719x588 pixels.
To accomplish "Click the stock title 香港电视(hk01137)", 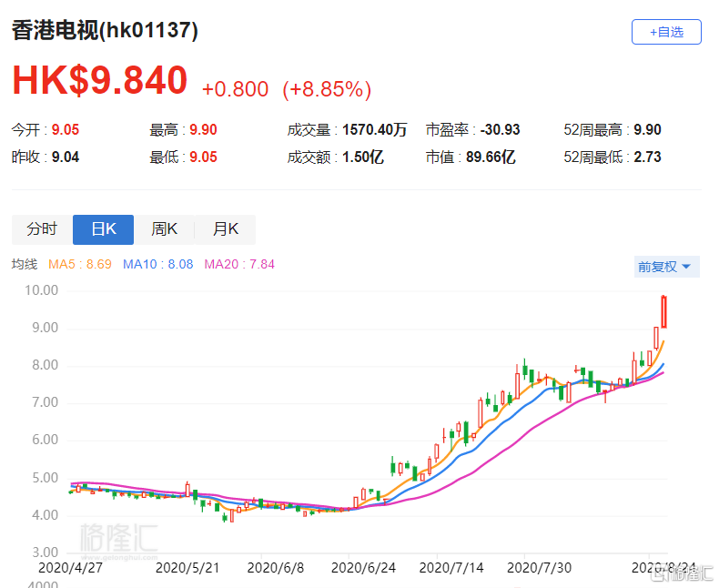I will click(105, 31).
